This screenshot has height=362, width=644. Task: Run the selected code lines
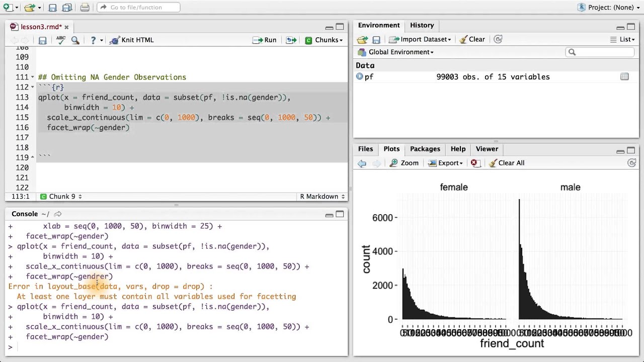(x=265, y=40)
